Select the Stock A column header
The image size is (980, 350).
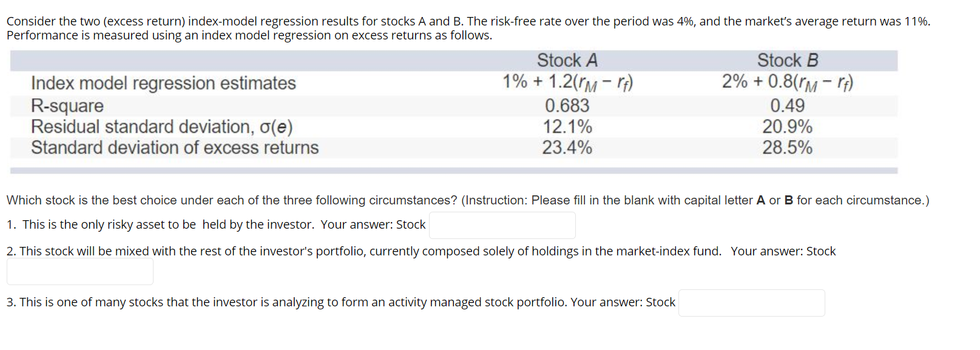566,60
